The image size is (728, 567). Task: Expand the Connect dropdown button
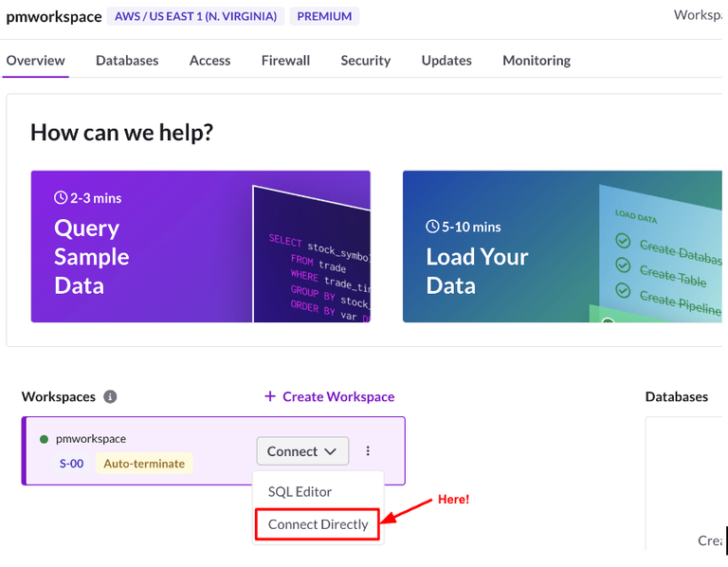(301, 451)
